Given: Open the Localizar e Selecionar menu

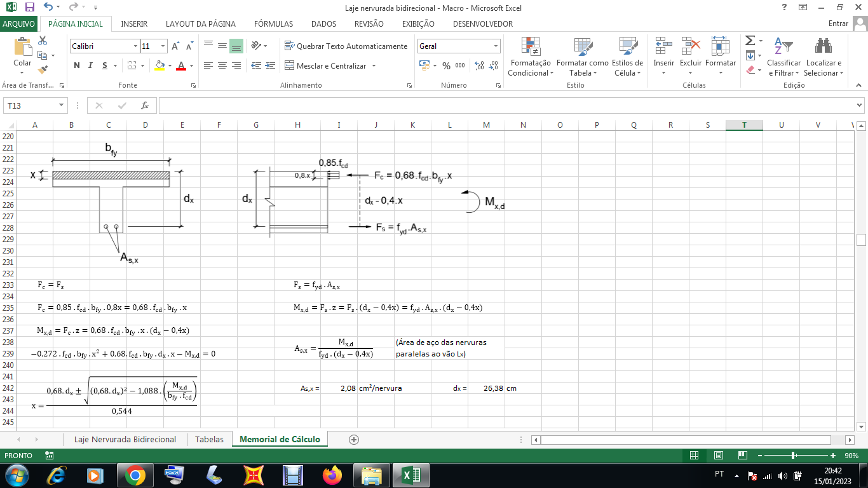Looking at the screenshot, I should (x=824, y=56).
